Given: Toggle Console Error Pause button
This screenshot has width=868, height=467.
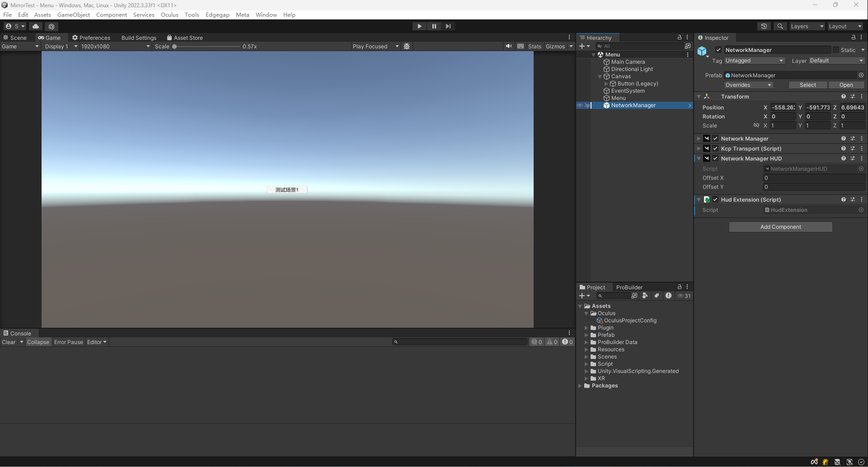Looking at the screenshot, I should pos(69,342).
